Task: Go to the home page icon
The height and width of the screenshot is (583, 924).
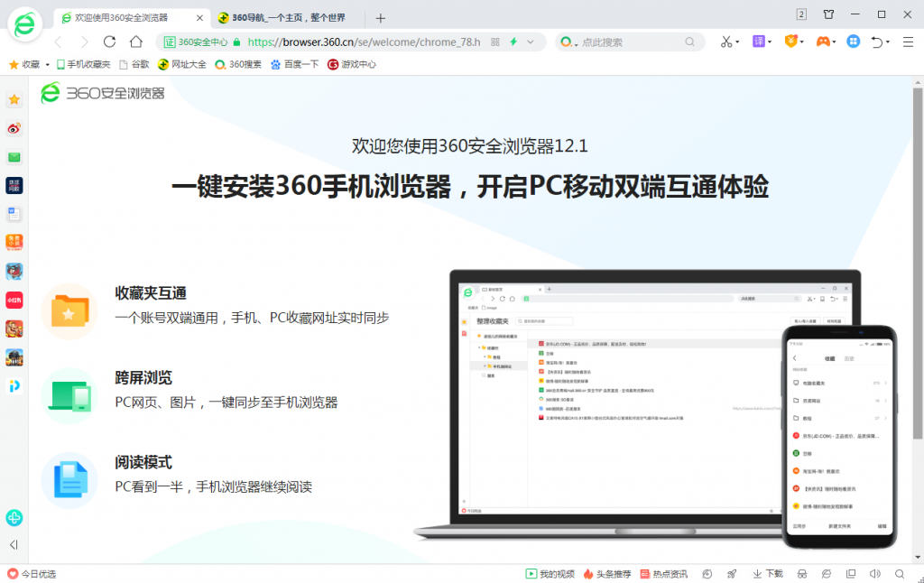Action: [x=135, y=42]
